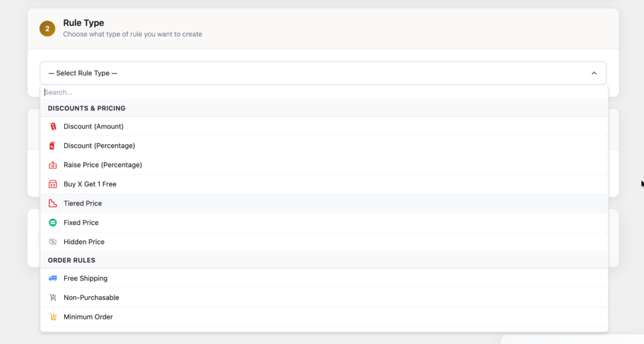Click the Non-Purchasable cart icon

[53, 297]
